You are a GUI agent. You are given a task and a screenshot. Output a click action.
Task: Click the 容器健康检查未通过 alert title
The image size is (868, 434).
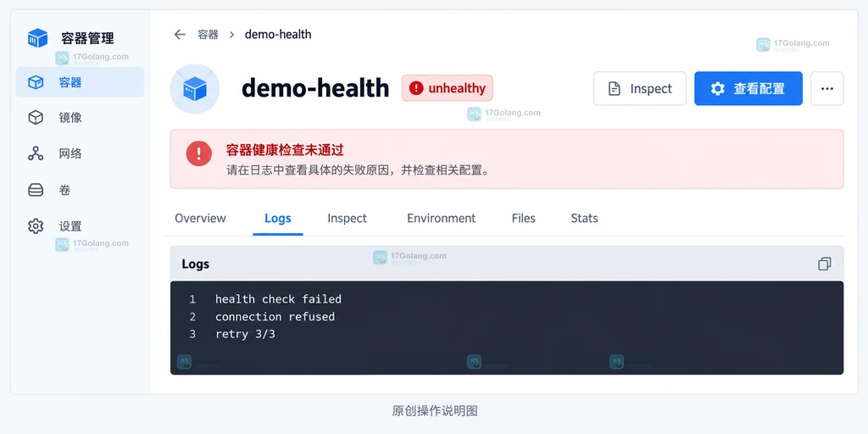[285, 149]
